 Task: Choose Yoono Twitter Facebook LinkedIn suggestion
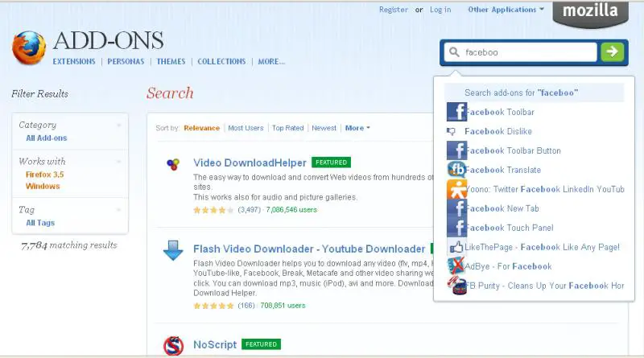[545, 189]
